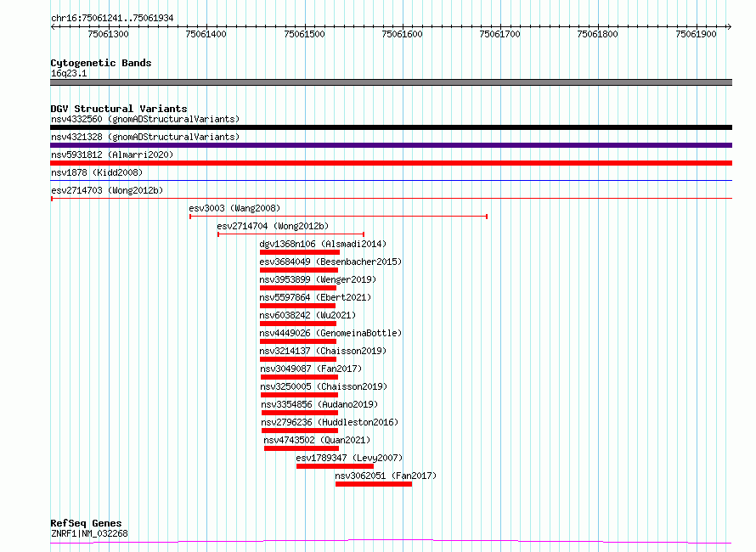Viewport: 756px width, 552px height.
Task: Click the DGV Structural Variants track title
Action: (119, 109)
